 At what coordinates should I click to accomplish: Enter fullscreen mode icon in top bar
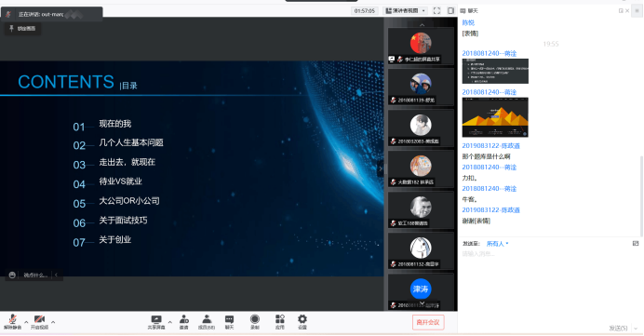tap(437, 10)
